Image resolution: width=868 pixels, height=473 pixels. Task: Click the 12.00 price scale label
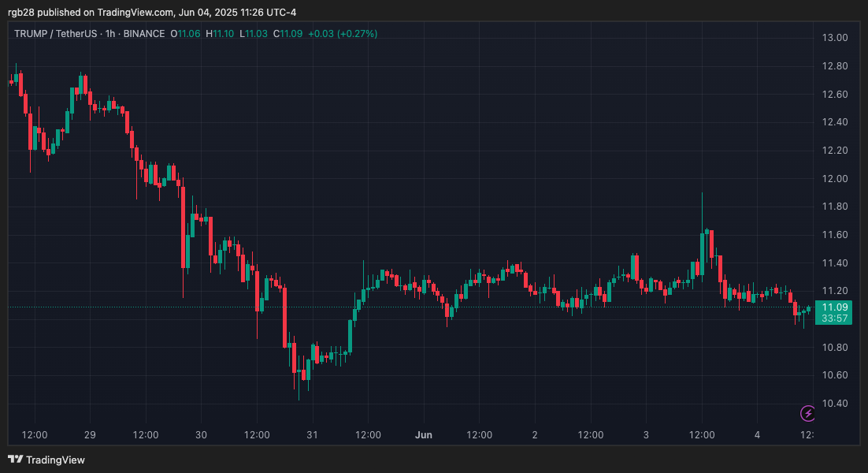[x=833, y=178]
